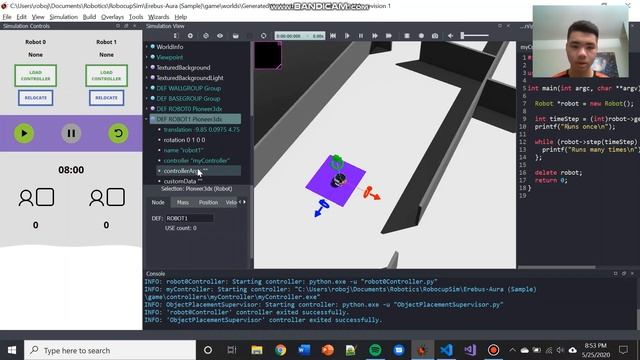Select the controller "myController" field
This screenshot has height=360, width=640.
[x=199, y=160]
